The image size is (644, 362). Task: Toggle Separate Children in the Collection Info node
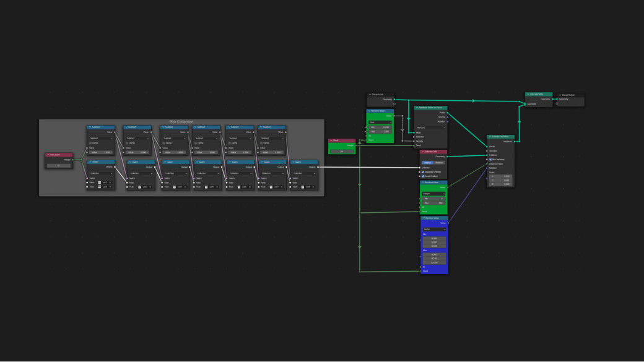[422, 172]
